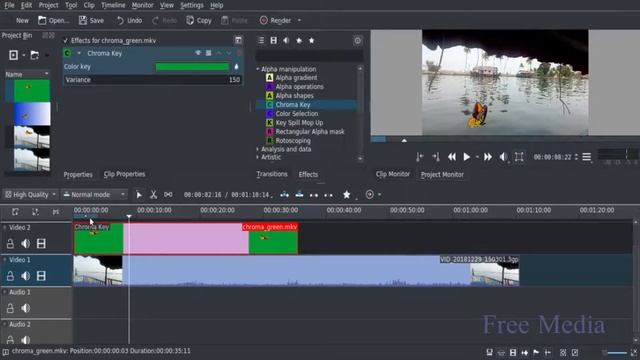Select the razor (scissors) tool
Viewport: 640px width, 360px height.
(x=153, y=195)
